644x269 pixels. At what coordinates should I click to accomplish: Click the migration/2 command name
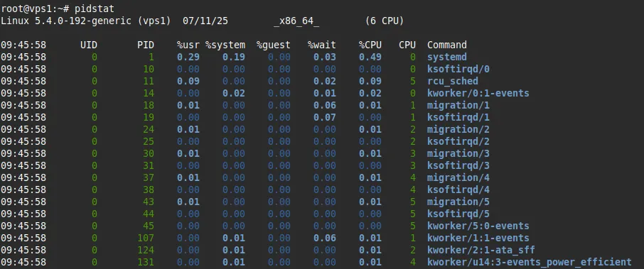[x=458, y=130]
